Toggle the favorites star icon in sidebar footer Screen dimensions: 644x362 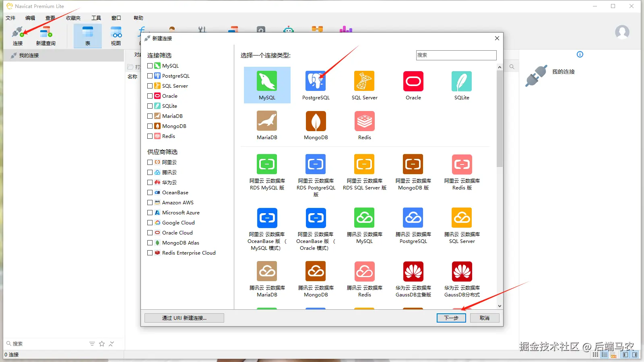coord(102,343)
